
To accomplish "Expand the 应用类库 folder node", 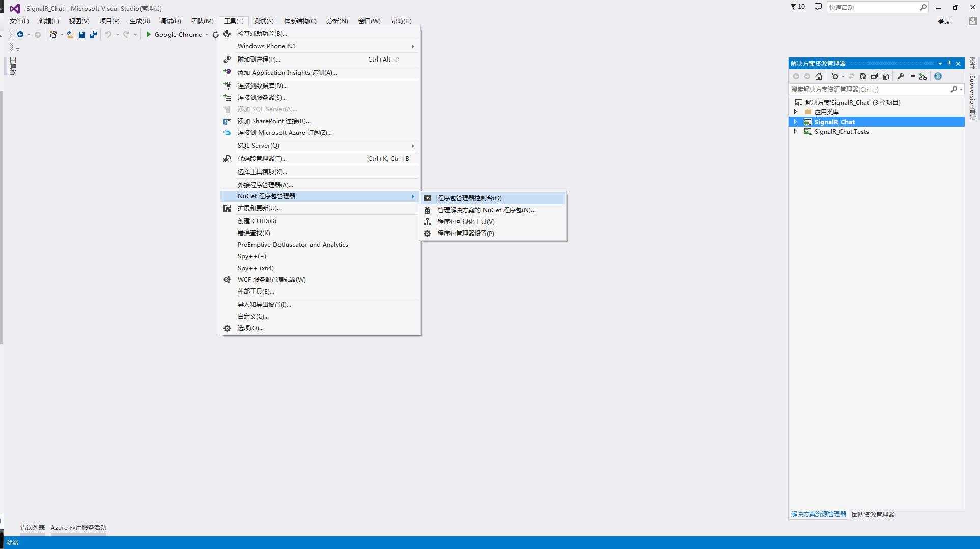I will pos(795,112).
